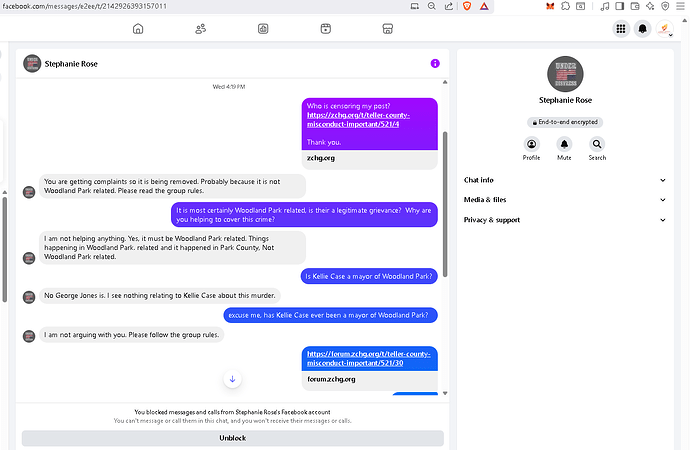Click message starting 'excuse me, has Kellie Case'
Image resolution: width=690 pixels, height=450 pixels.
click(x=330, y=315)
